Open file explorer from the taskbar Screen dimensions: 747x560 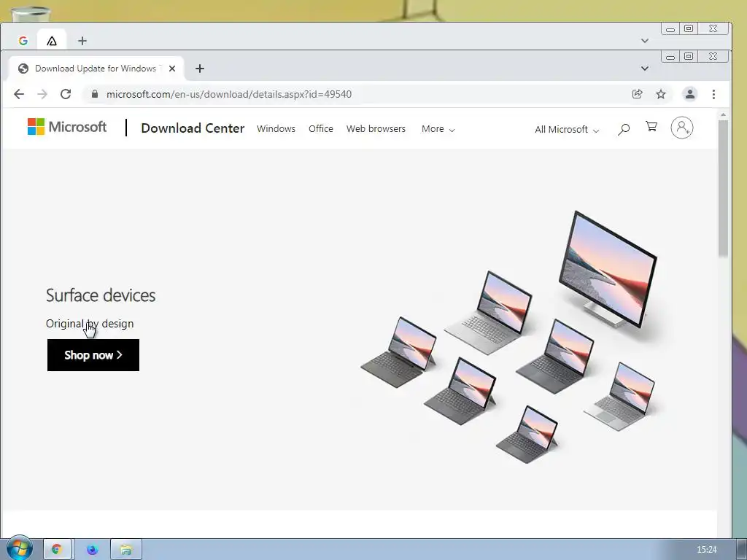tap(125, 549)
